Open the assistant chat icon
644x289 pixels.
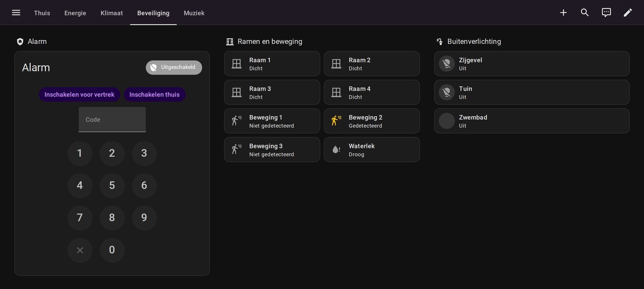tap(606, 12)
